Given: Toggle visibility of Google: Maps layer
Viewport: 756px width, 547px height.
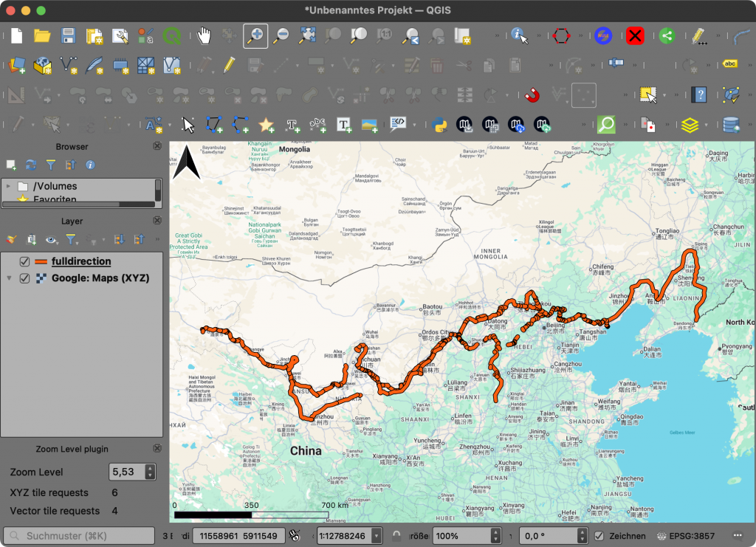Looking at the screenshot, I should click(24, 278).
